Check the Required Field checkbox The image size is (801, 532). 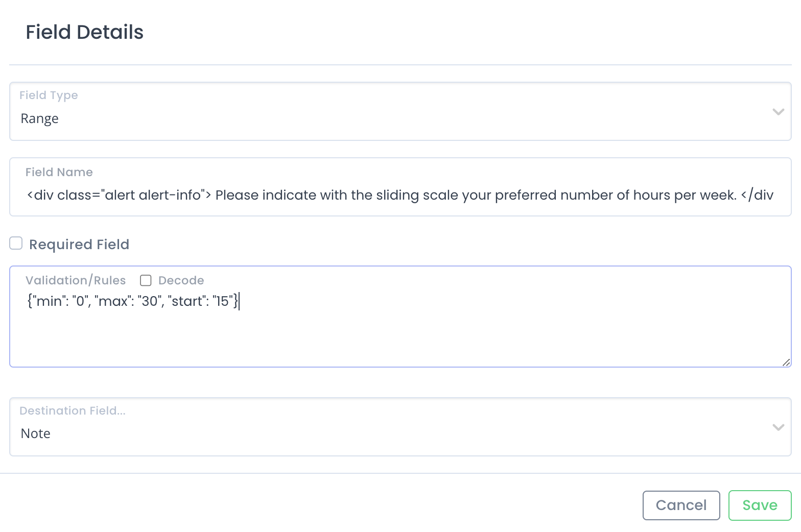tap(16, 244)
